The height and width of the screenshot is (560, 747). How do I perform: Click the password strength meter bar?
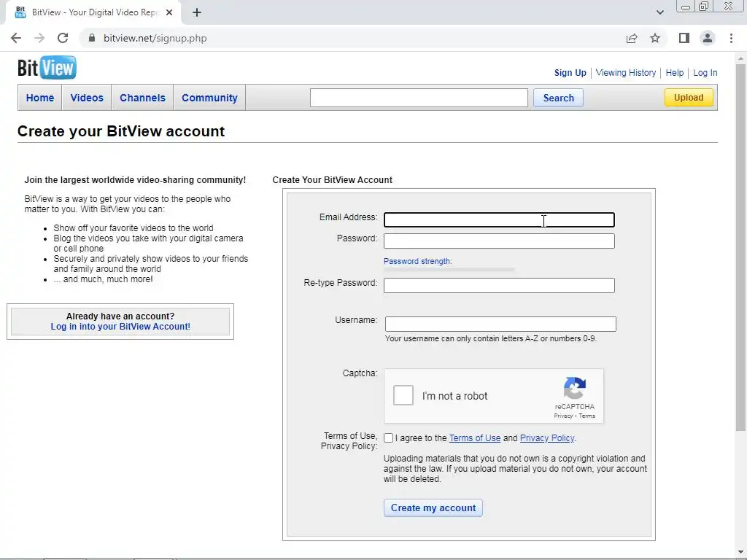click(x=449, y=270)
